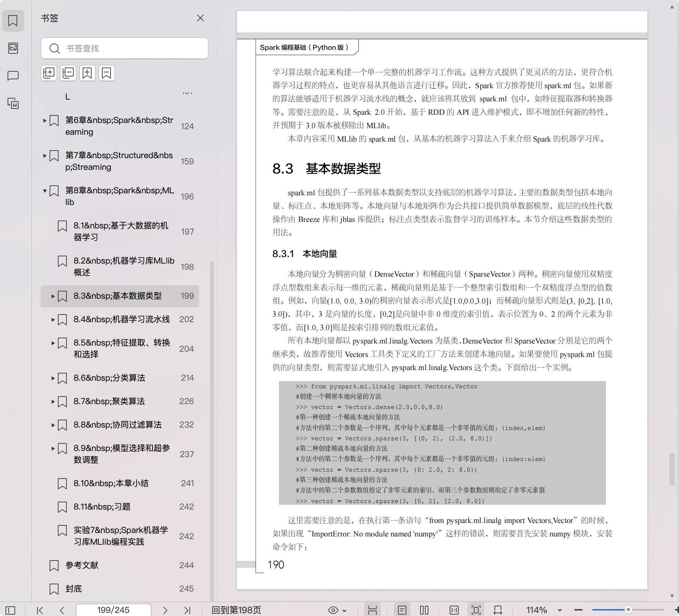The height and width of the screenshot is (616, 679).
Task: Open 第6章 Spark Streaming bookmark text
Action: point(119,126)
